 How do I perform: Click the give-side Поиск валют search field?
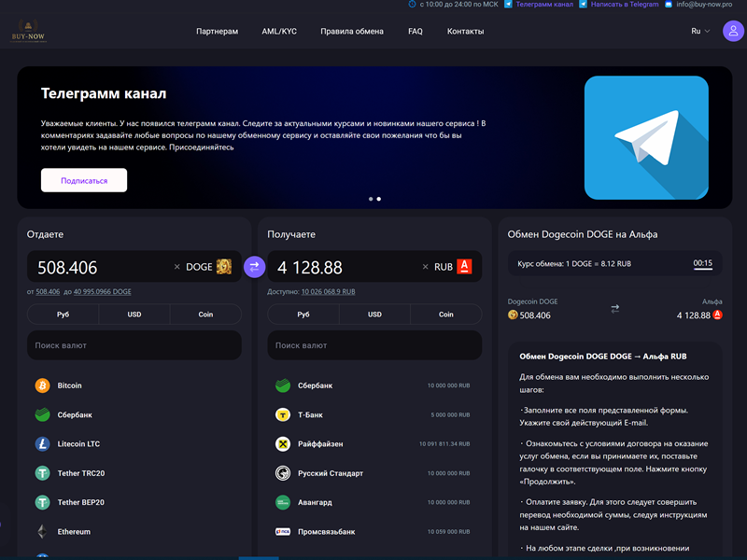click(134, 345)
